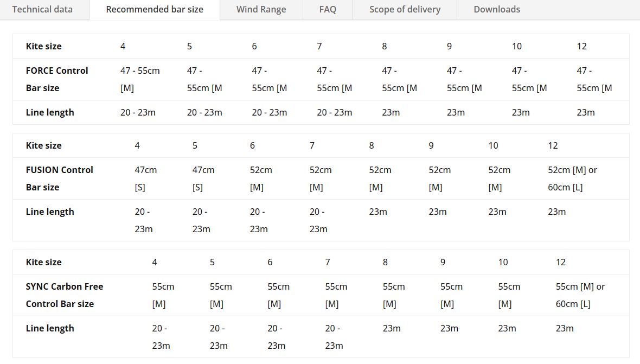Click the SYNC Carbon Free Control Bar label

click(65, 295)
